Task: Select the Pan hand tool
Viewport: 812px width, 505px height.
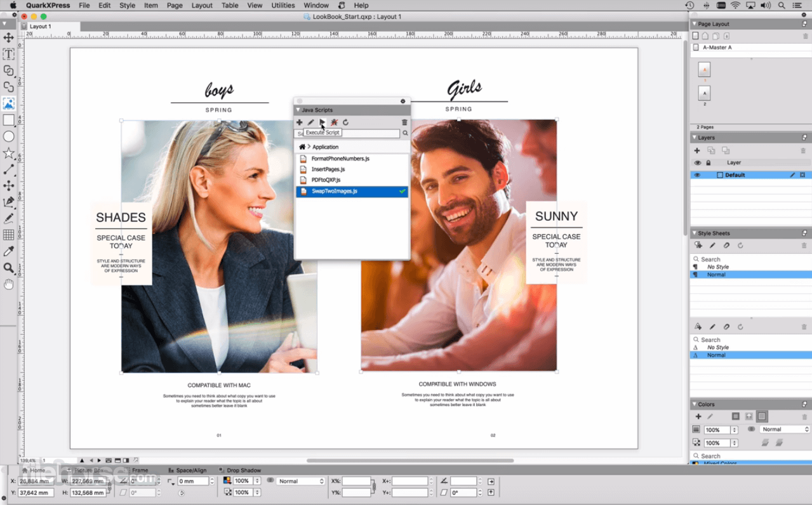Action: click(x=8, y=284)
